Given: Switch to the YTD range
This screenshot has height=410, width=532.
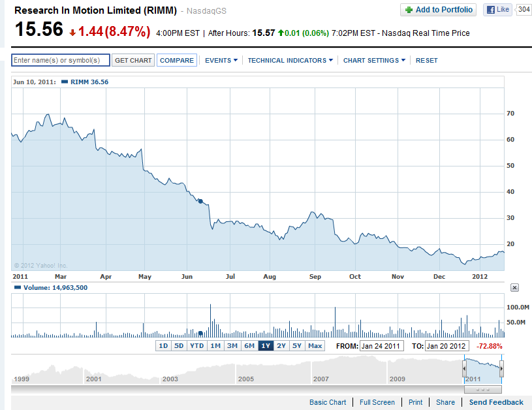Looking at the screenshot, I should (196, 346).
